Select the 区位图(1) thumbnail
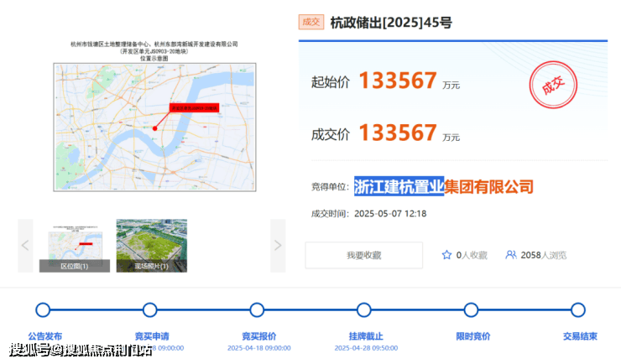 coord(74,245)
